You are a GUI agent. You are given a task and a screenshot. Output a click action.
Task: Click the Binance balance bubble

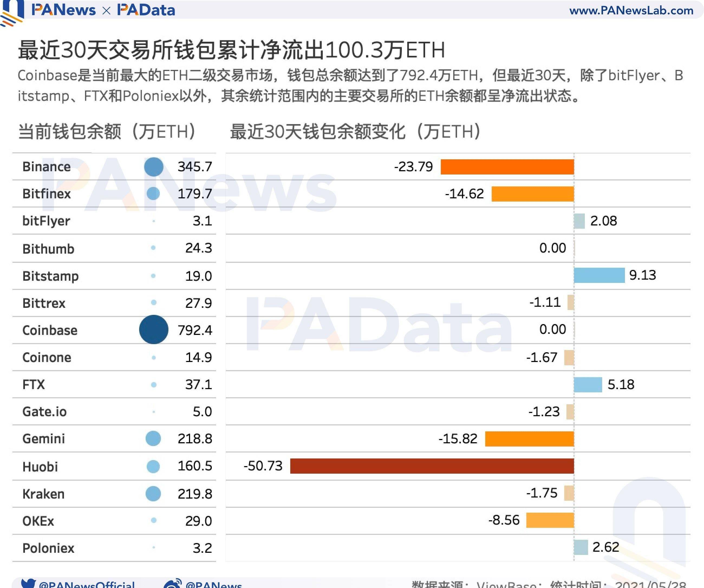[x=154, y=167]
